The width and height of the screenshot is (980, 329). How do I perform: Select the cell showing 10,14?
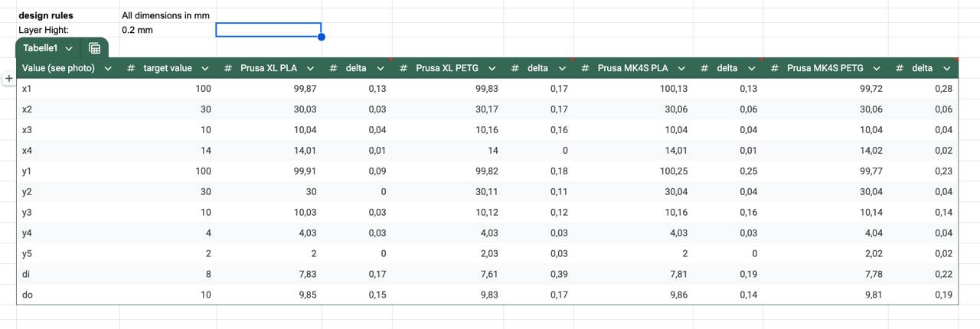click(x=825, y=212)
